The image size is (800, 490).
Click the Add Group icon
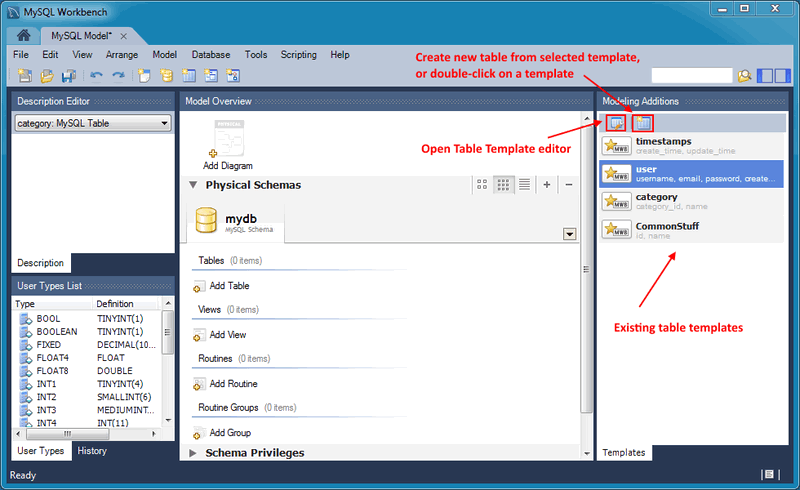(x=199, y=433)
